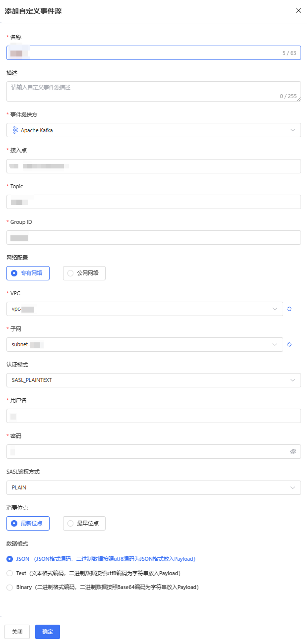
Task: Select 专有网络 network option
Action: pos(28,273)
